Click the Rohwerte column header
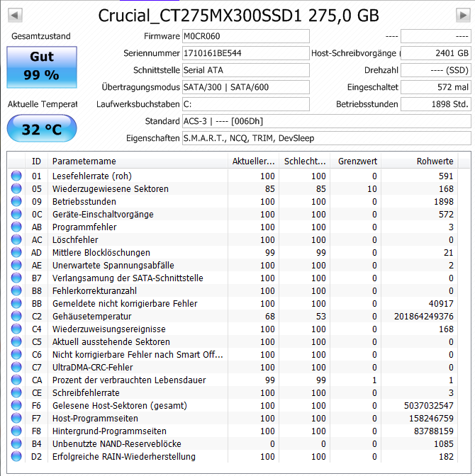This screenshot has height=476, width=475. pyautogui.click(x=420, y=161)
